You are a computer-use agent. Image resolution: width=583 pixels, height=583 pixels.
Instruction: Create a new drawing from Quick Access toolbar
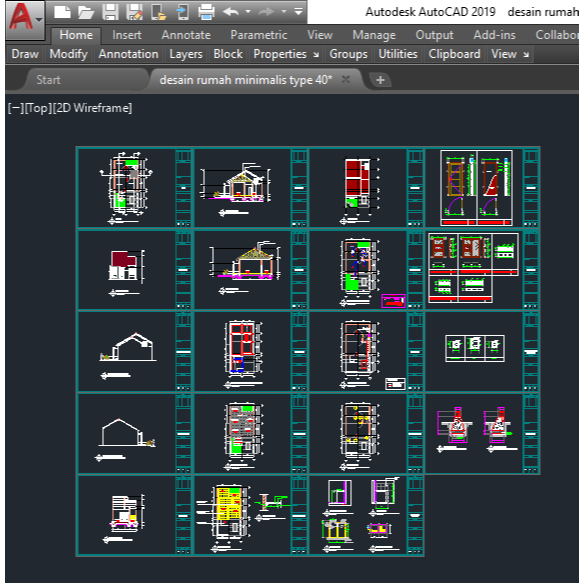coord(62,12)
